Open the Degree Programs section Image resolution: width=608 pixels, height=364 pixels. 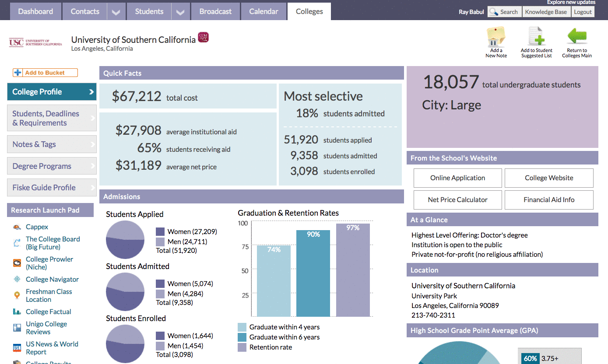click(x=52, y=166)
